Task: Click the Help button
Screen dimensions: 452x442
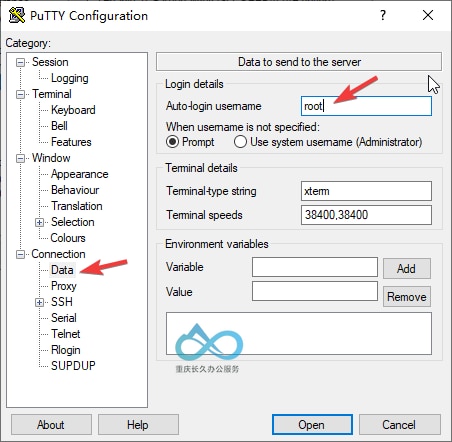Action: (x=138, y=425)
